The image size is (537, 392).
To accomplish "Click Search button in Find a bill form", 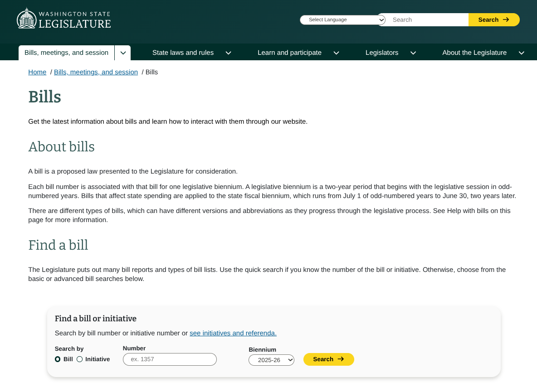I will click(328, 359).
